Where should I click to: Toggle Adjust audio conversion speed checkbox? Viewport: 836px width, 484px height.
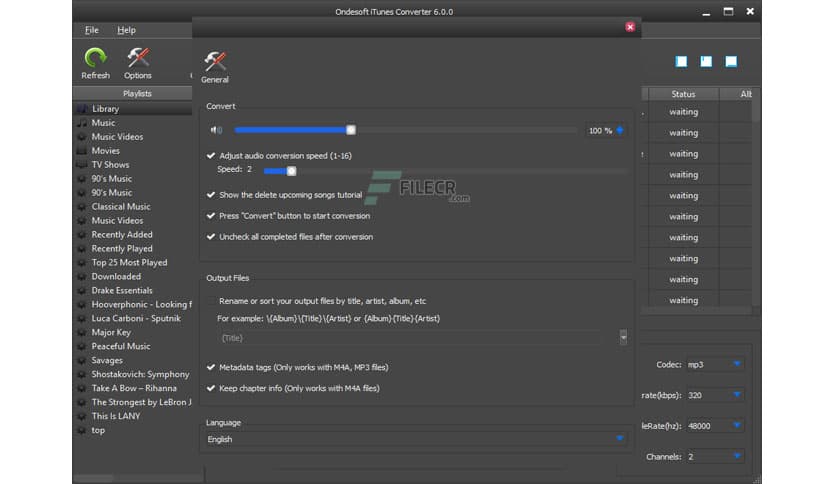point(211,156)
